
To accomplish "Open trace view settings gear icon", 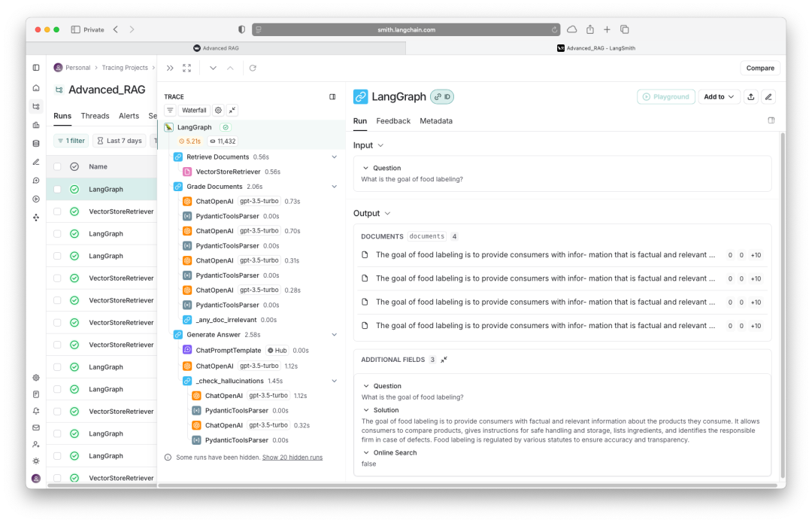I will click(219, 110).
